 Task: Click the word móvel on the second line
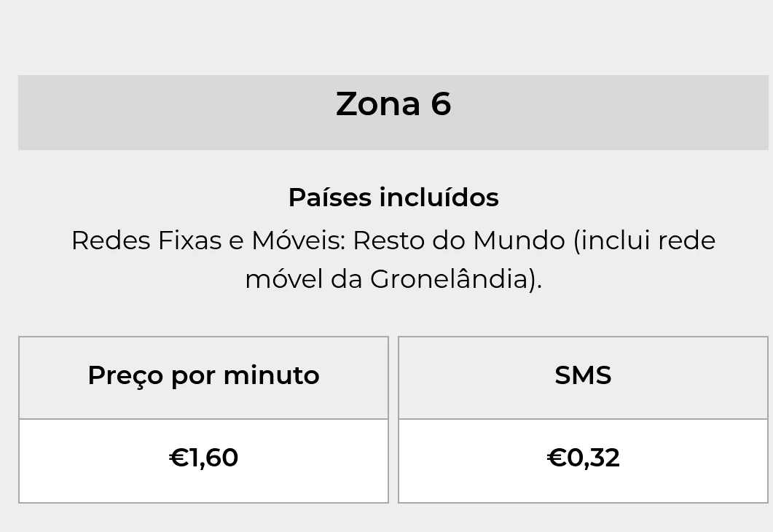click(x=284, y=279)
